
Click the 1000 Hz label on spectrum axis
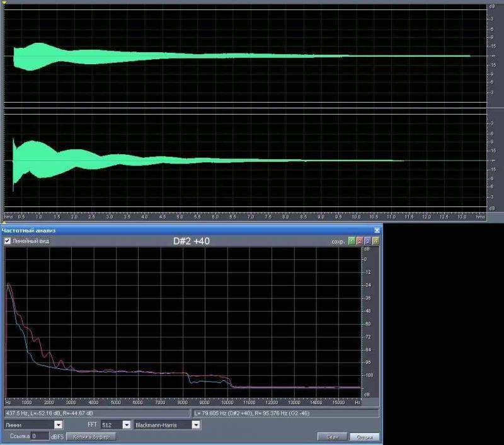26,402
